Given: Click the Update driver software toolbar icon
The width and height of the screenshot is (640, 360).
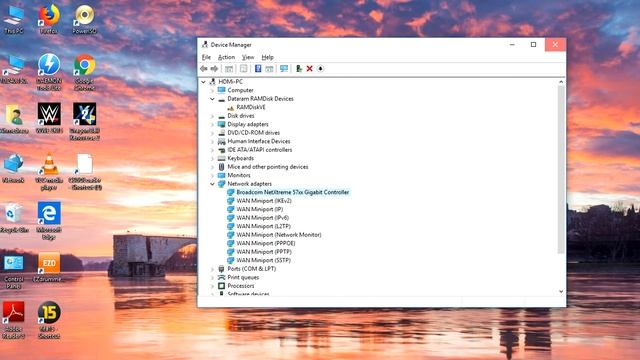Looking at the screenshot, I should [299, 69].
